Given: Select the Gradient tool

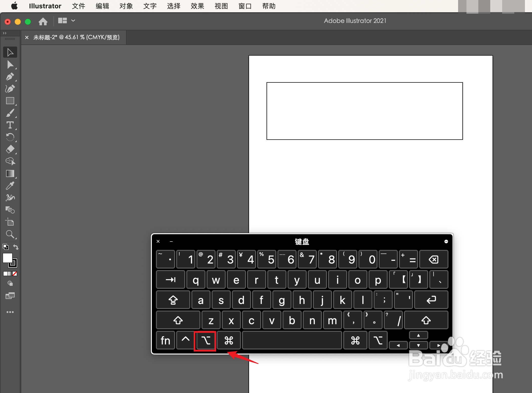Looking at the screenshot, I should pos(10,173).
